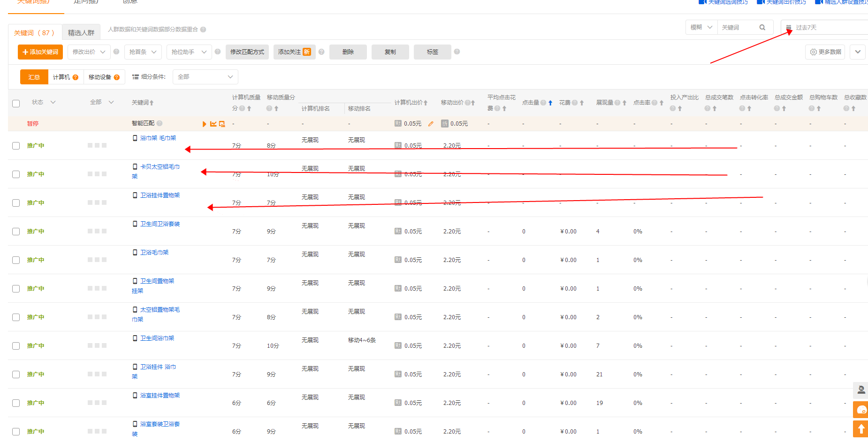This screenshot has height=442, width=868.
Task: Open keyword link 卫浴毛巾架
Action: (x=154, y=253)
